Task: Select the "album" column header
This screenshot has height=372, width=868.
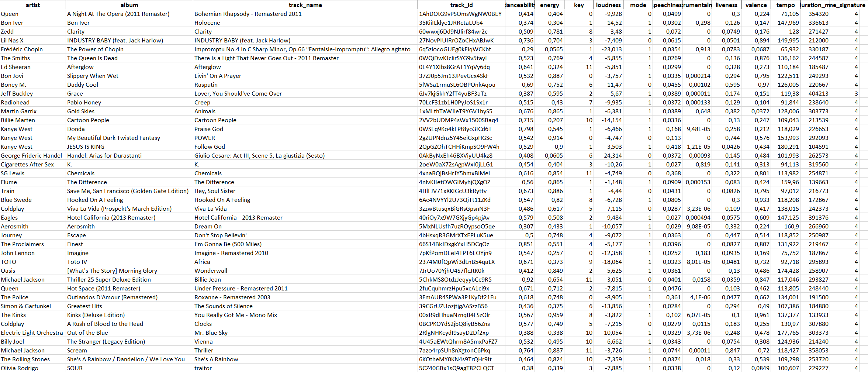Action: [x=129, y=5]
